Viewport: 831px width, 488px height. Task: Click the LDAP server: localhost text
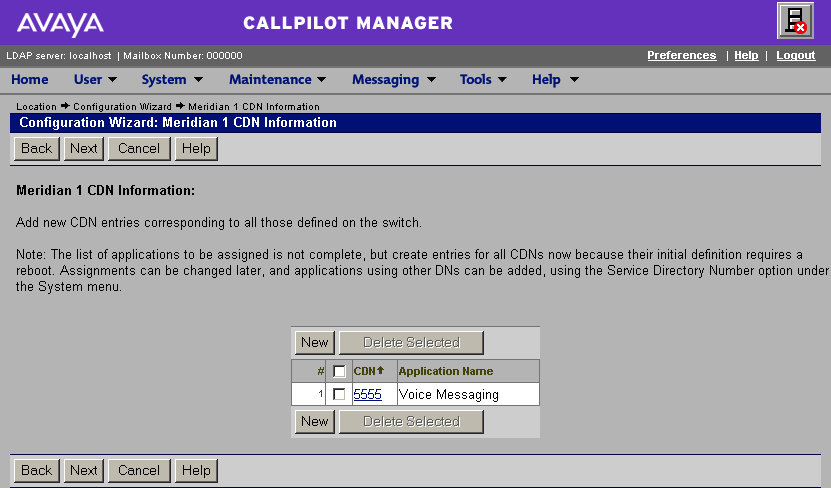(x=59, y=56)
